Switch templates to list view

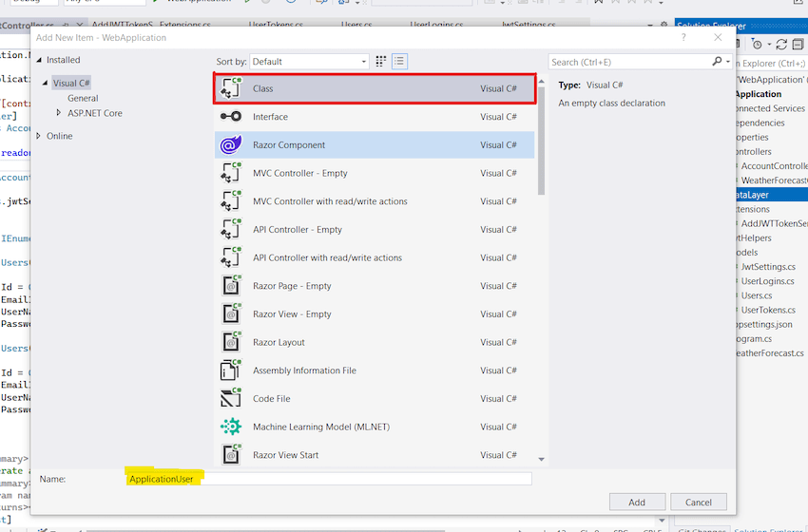[x=399, y=62]
